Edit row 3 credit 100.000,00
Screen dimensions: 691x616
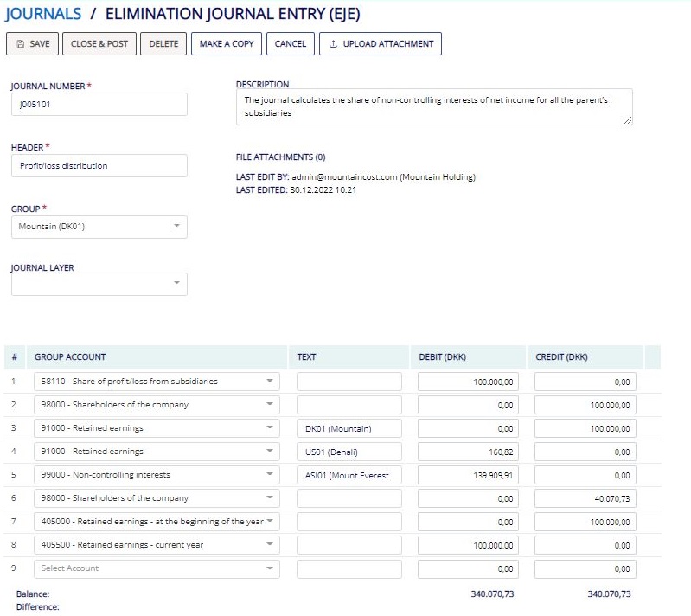[585, 428]
